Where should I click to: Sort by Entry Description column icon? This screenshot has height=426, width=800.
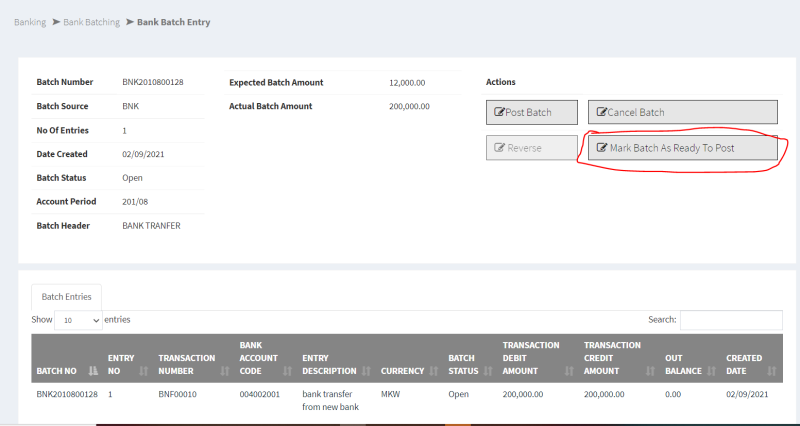tap(366, 371)
